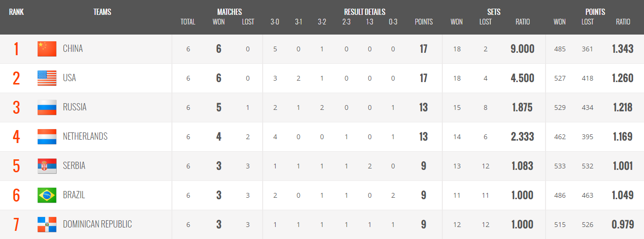Image resolution: width=644 pixels, height=239 pixels.
Task: Open the CHINA team link
Action: pos(73,49)
